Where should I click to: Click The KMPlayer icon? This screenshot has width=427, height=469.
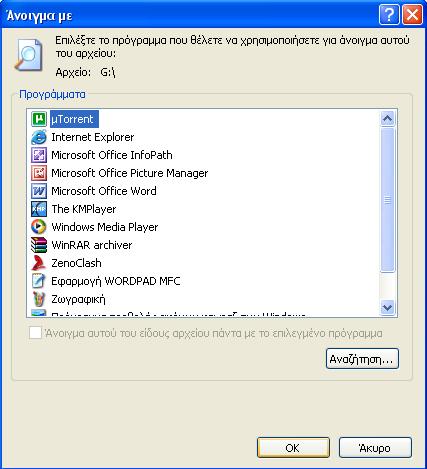point(39,209)
